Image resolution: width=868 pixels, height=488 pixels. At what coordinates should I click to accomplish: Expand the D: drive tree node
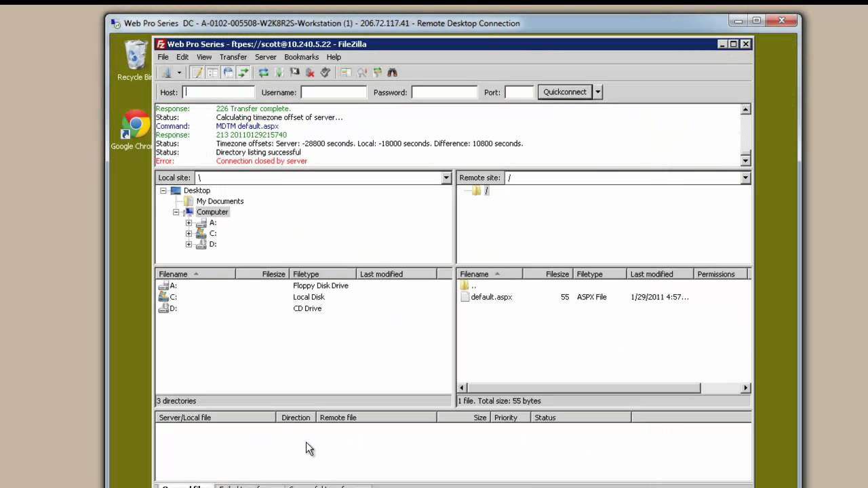(x=189, y=244)
